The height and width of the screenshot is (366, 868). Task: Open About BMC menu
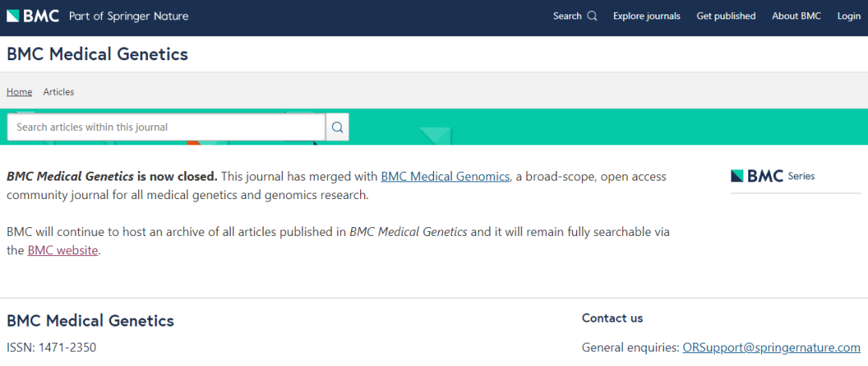796,16
